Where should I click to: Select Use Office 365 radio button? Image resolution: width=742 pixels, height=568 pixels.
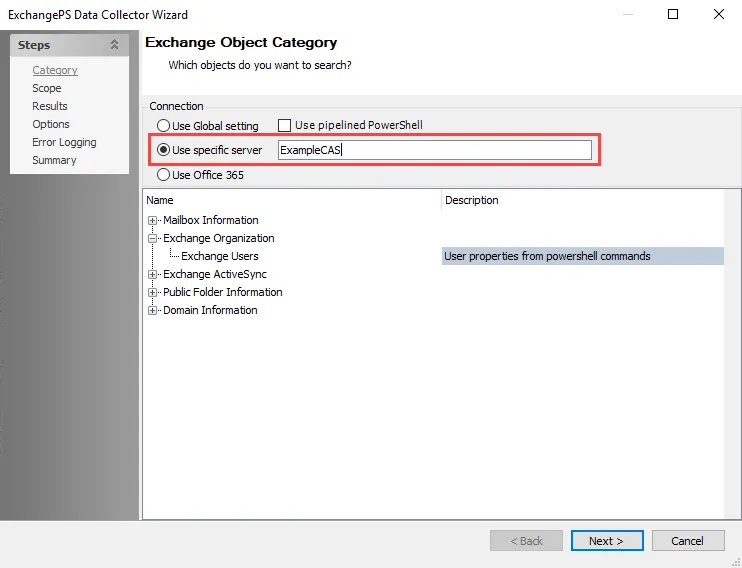[x=163, y=175]
